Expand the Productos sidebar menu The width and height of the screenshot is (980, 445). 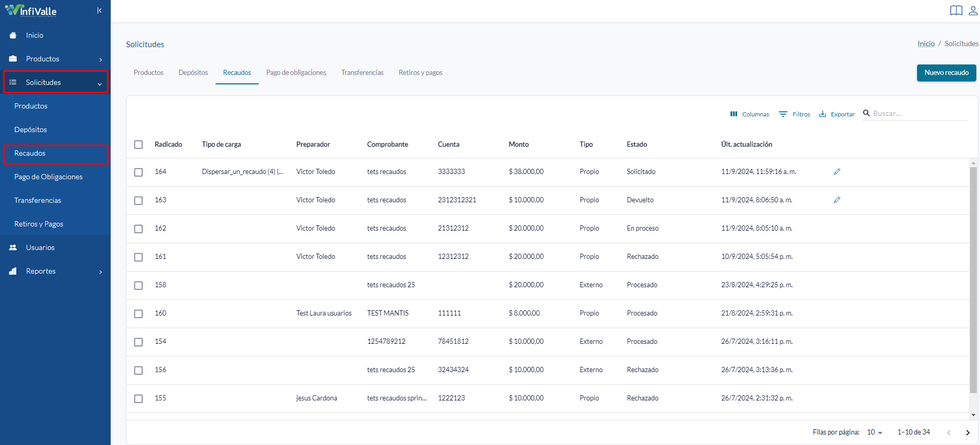coord(55,59)
